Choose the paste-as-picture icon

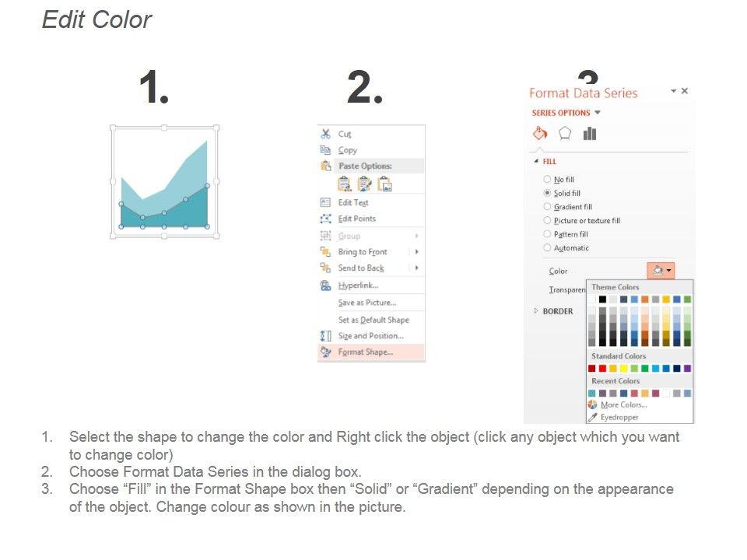pos(384,184)
